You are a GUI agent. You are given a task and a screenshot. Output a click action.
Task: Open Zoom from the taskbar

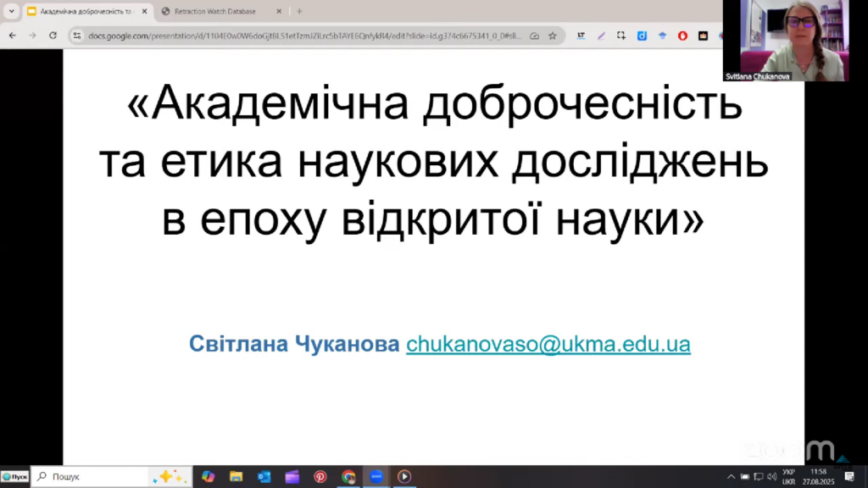point(376,476)
